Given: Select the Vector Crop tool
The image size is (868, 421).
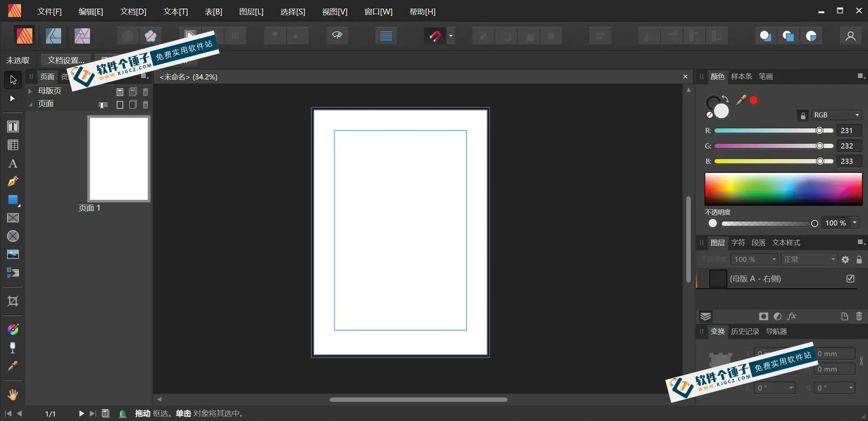Looking at the screenshot, I should coord(13,301).
